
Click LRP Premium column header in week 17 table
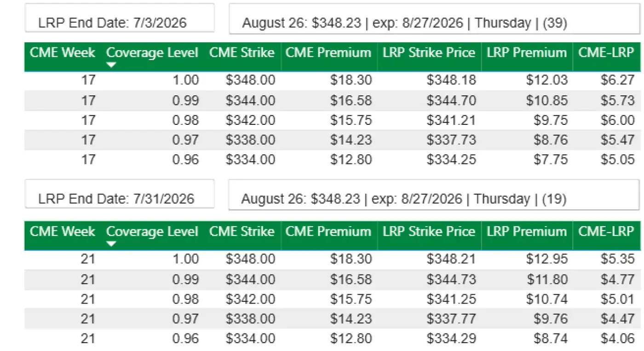[x=527, y=53]
